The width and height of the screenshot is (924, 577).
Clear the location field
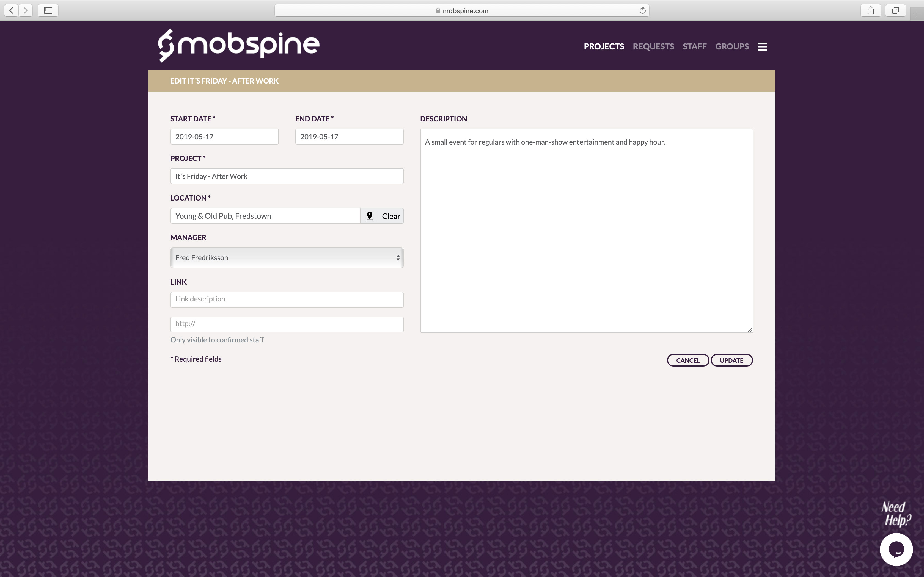click(391, 216)
